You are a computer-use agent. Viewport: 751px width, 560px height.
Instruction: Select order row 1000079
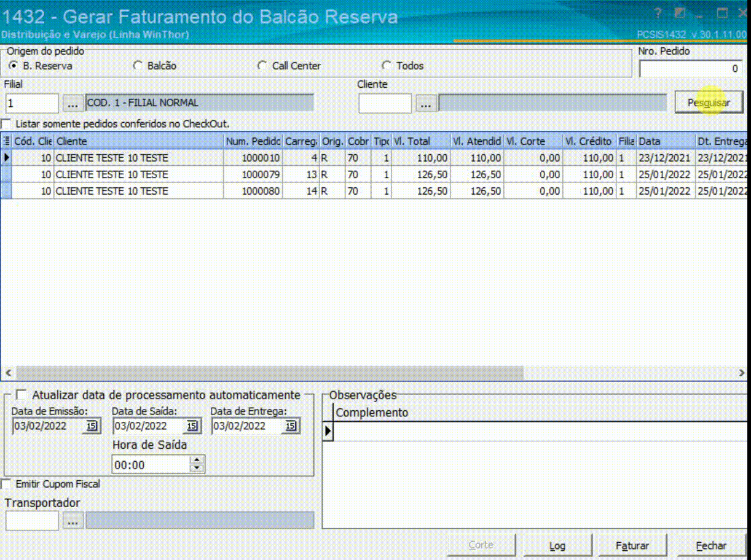coord(375,174)
